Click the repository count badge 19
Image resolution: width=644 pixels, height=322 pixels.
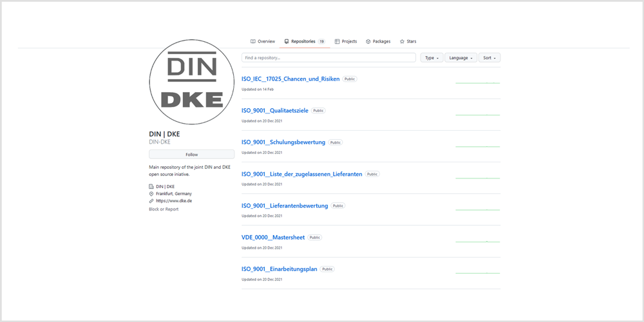(321, 41)
